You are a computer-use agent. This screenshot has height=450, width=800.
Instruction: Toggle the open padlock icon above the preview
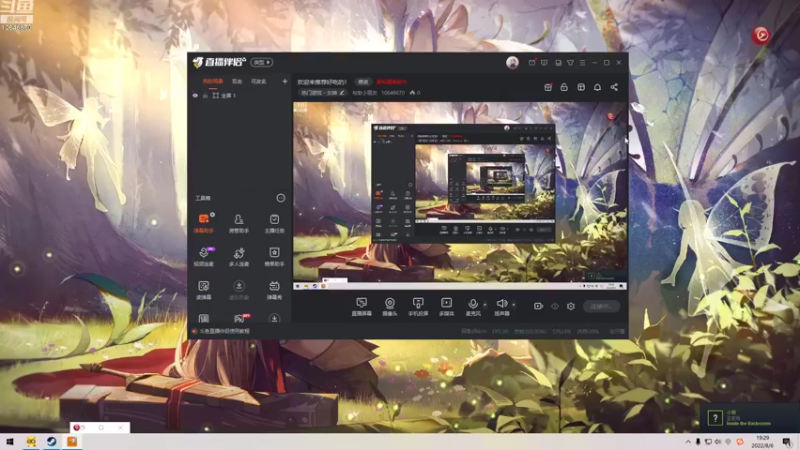coord(564,87)
